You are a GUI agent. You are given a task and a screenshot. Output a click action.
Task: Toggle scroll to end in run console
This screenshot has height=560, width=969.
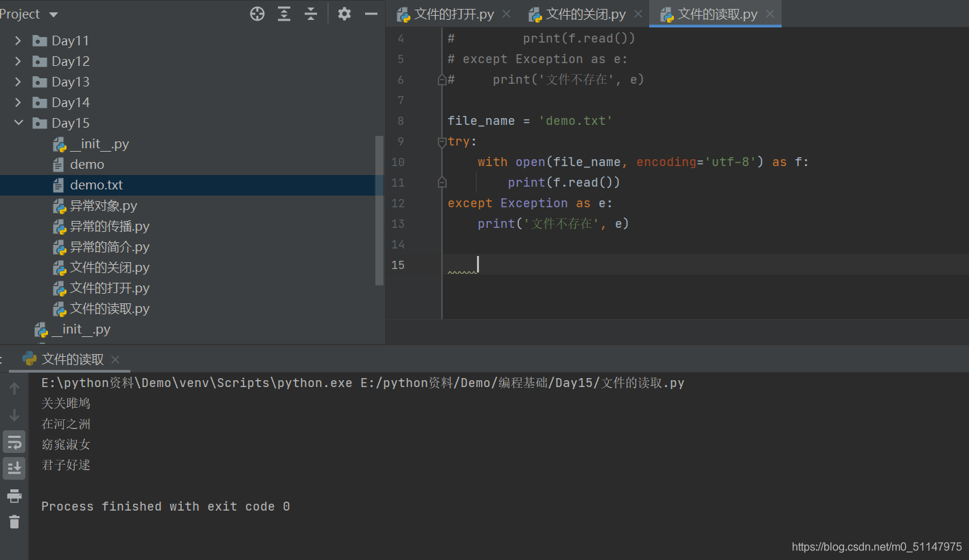click(14, 469)
